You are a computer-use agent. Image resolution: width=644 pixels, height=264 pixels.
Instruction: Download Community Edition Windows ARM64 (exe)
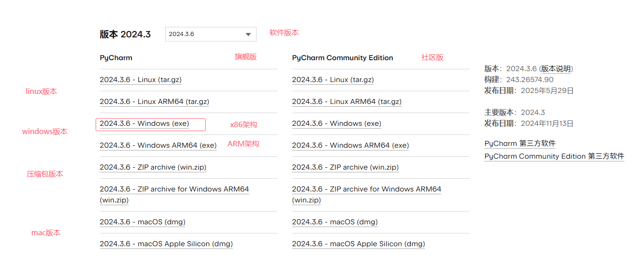point(350,145)
